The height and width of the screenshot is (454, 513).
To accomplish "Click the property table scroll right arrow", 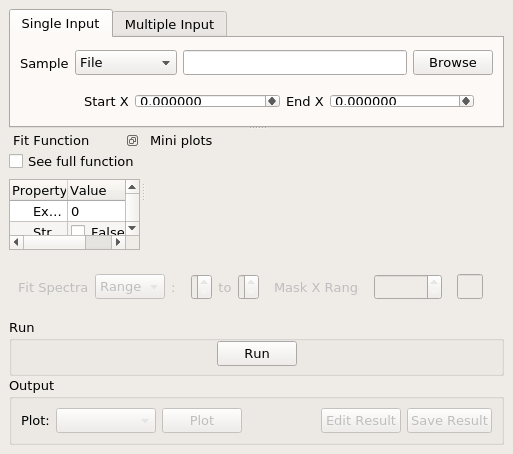I will (x=118, y=242).
